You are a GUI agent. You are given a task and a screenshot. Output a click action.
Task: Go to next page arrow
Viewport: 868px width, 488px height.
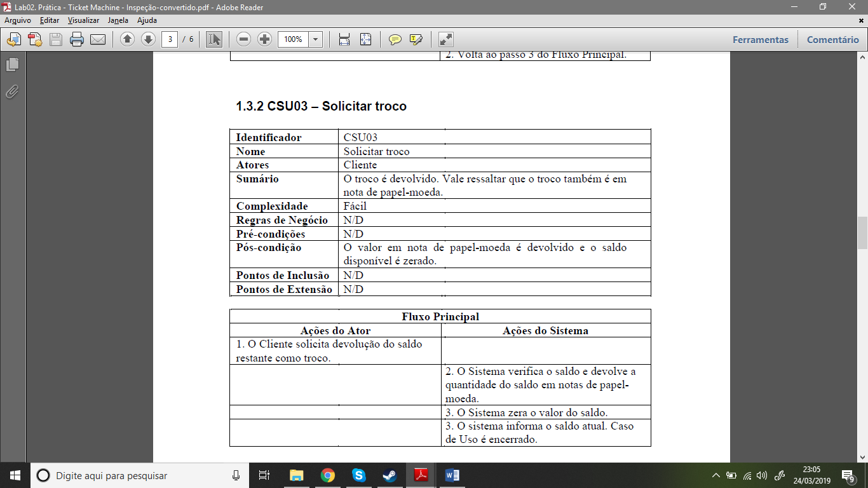click(148, 39)
